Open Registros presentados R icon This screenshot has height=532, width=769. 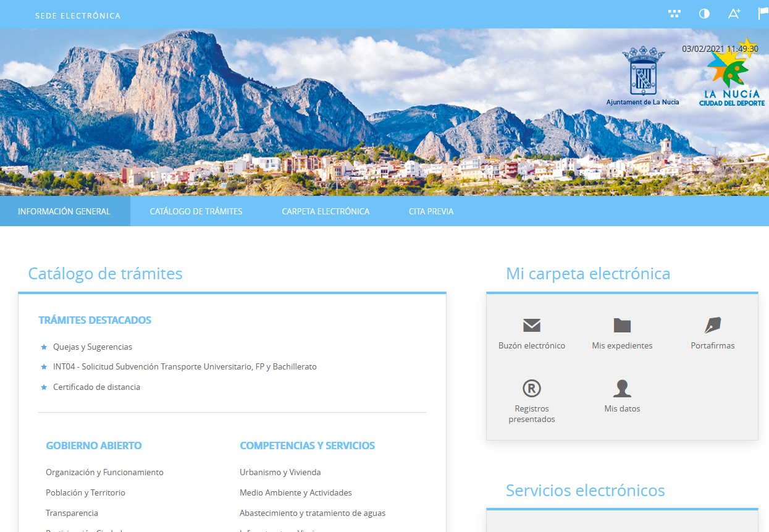tap(532, 388)
